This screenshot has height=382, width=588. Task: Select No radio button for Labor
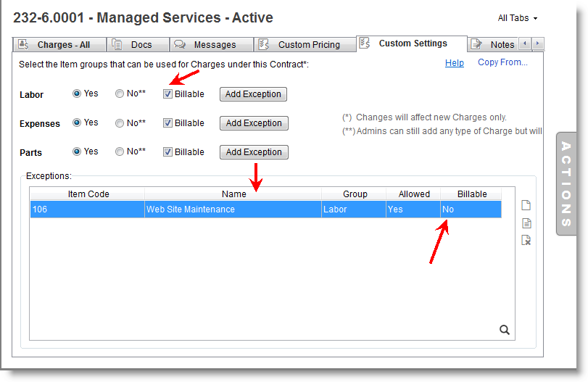pyautogui.click(x=120, y=94)
